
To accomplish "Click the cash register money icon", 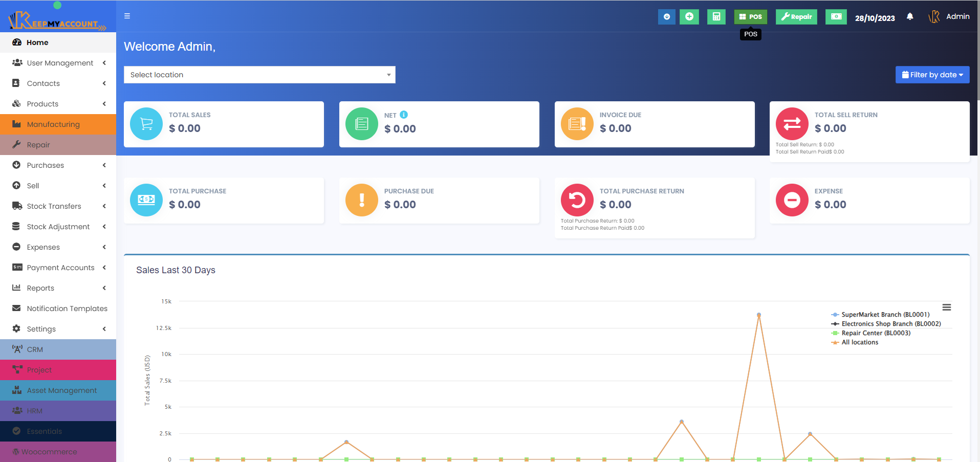I will click(x=836, y=16).
